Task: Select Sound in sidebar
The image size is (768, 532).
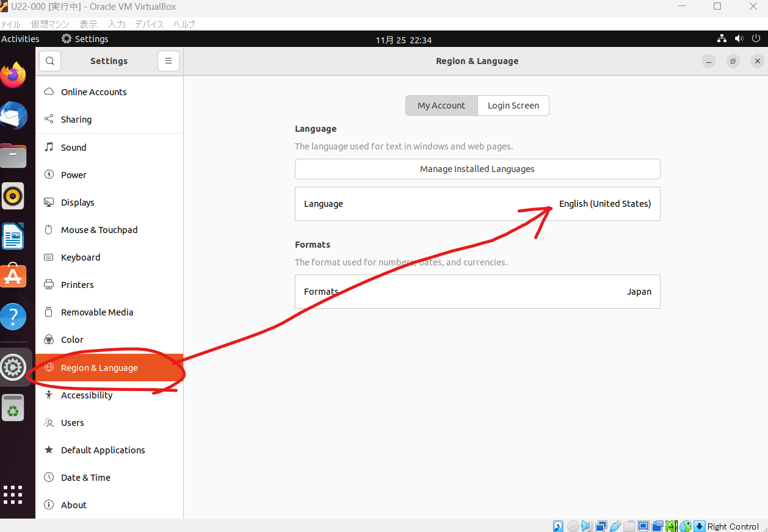Action: (x=109, y=148)
